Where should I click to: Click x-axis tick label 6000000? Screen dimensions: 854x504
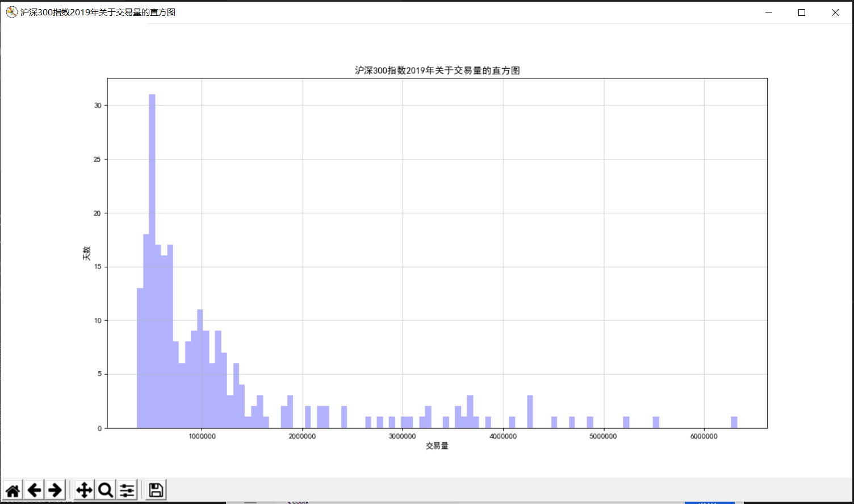[704, 436]
